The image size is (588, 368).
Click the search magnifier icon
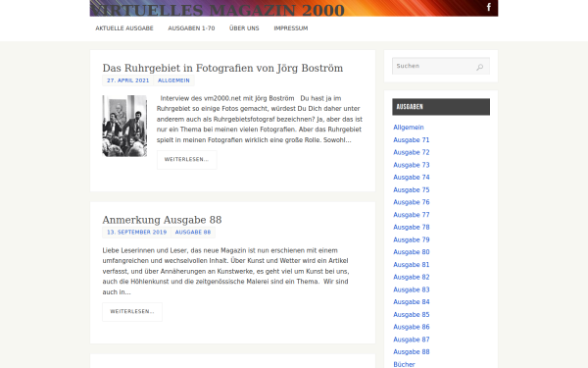479,67
